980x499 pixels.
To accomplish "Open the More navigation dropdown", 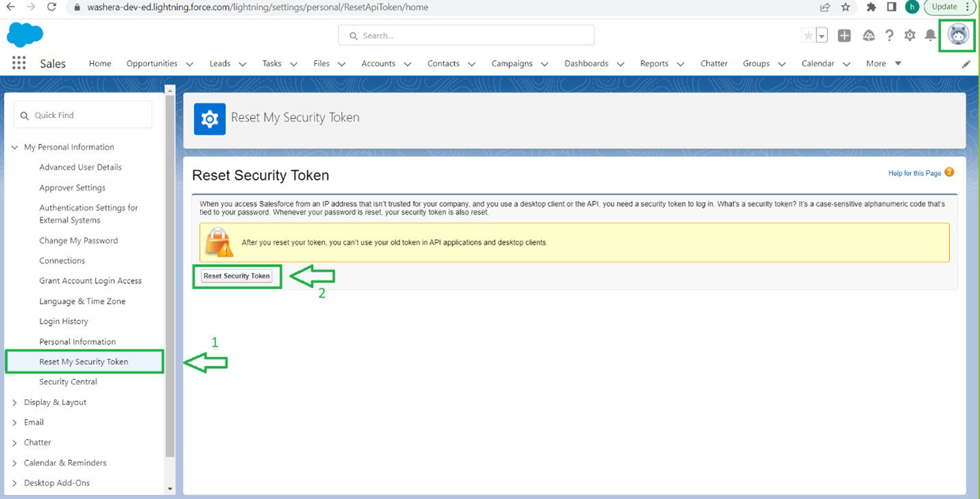I will tap(883, 63).
